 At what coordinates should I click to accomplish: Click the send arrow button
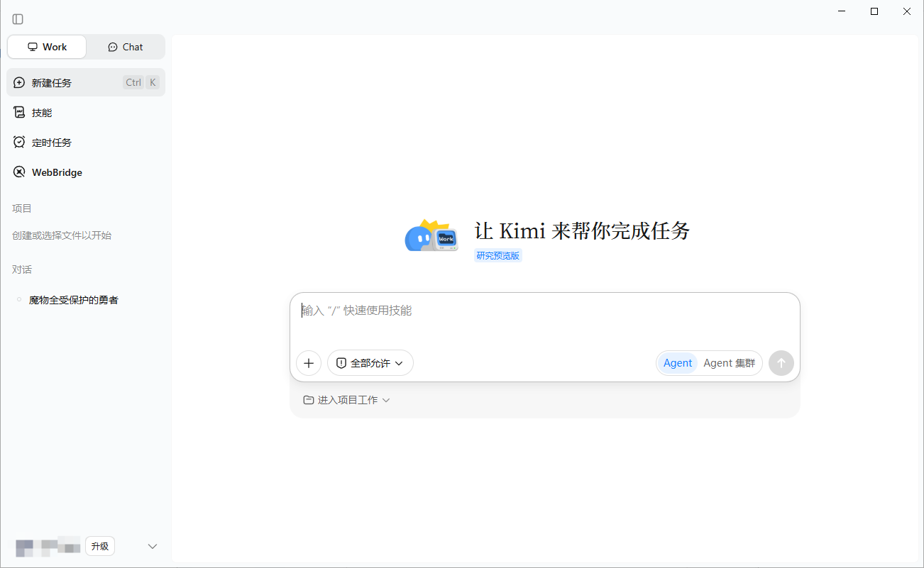pyautogui.click(x=781, y=363)
